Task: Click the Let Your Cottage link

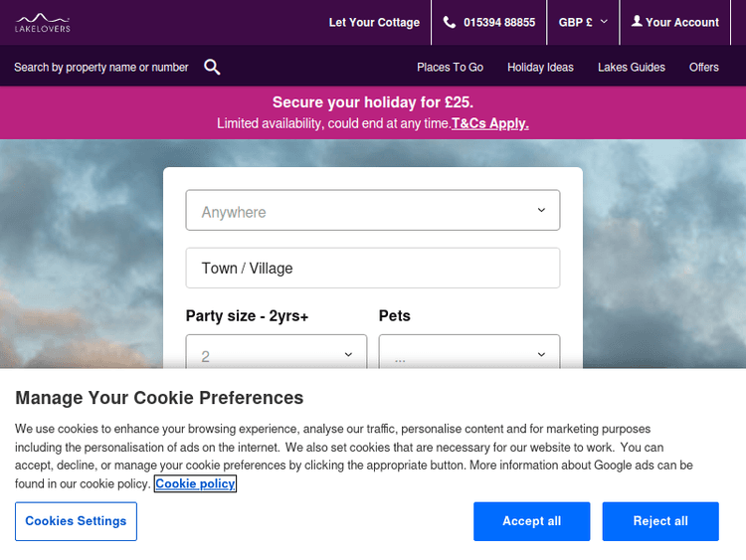Action: click(374, 22)
